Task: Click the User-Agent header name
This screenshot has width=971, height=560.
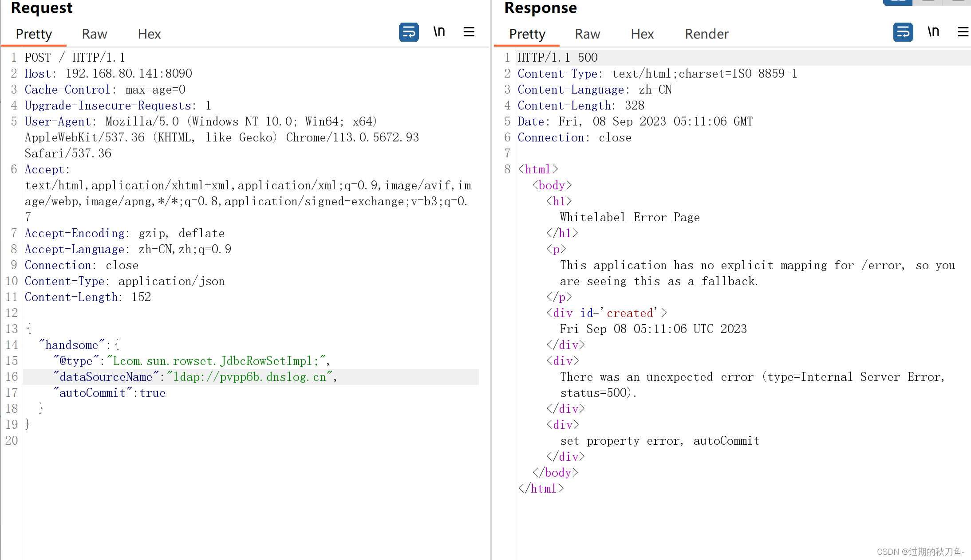Action: pos(58,121)
